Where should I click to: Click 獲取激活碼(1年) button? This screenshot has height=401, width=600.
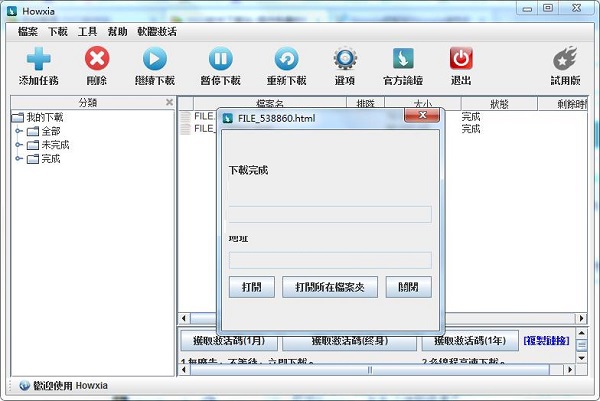[470, 341]
